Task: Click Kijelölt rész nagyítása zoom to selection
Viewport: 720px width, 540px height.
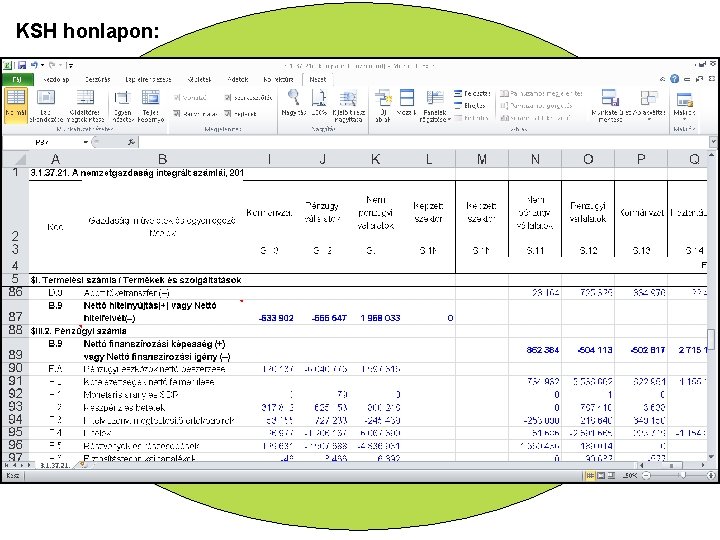Action: point(349,106)
